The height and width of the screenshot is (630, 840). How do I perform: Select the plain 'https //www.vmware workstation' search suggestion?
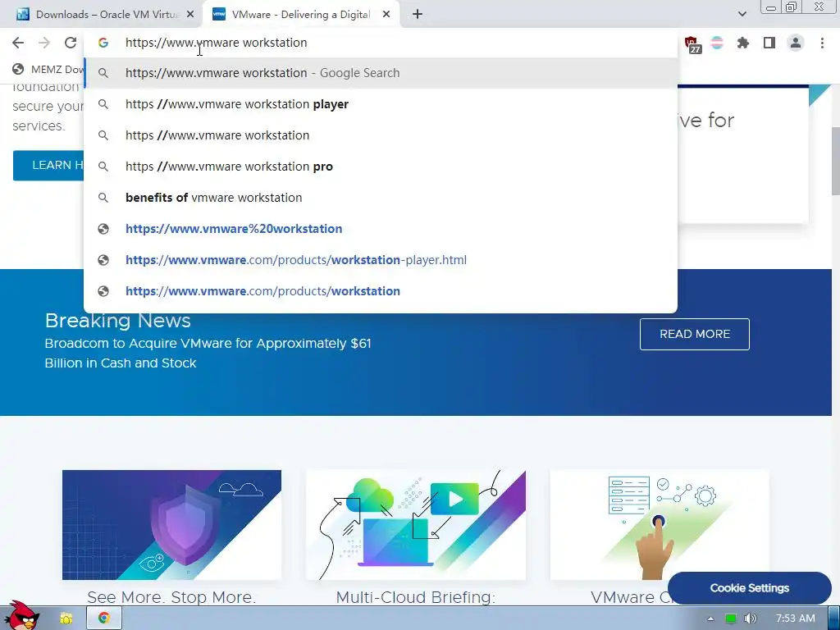point(381,135)
